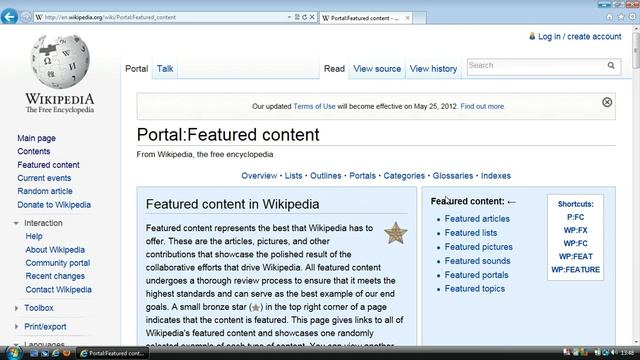
Task: Open a new blank browser tab
Action: click(420, 18)
